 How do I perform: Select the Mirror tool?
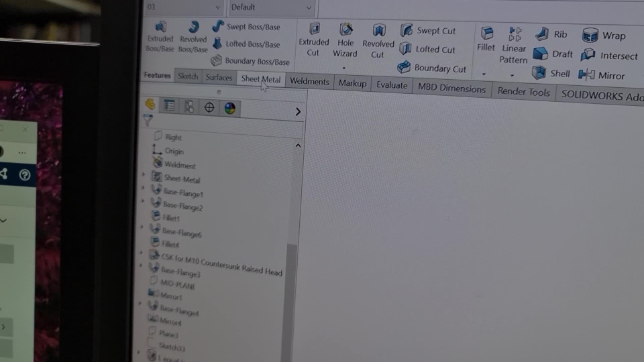click(601, 75)
